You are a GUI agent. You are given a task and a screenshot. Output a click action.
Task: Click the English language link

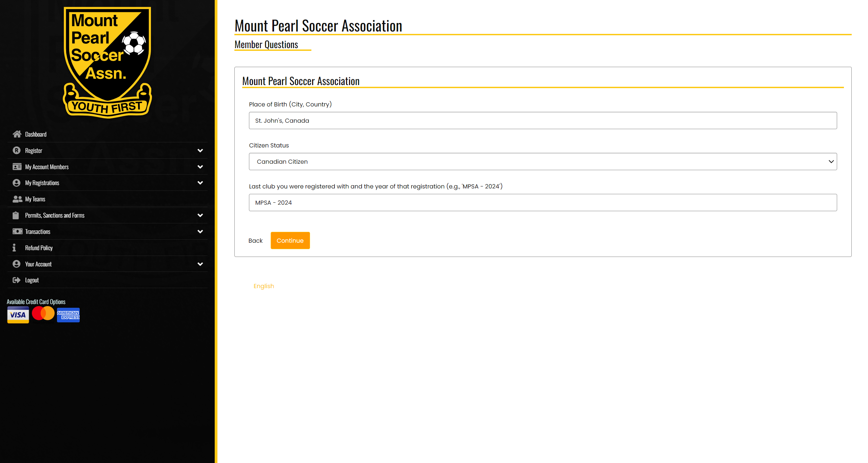click(264, 286)
